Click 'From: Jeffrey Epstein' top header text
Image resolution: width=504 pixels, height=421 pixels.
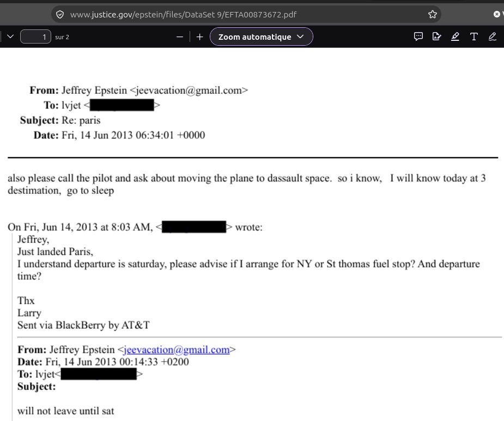tap(78, 90)
